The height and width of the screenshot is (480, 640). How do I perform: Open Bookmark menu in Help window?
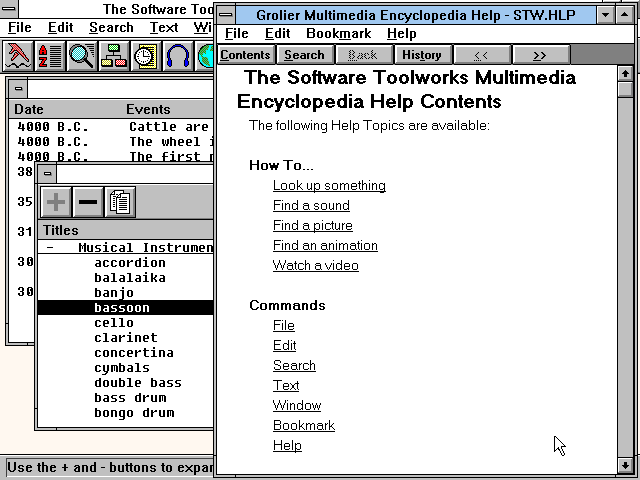(338, 33)
